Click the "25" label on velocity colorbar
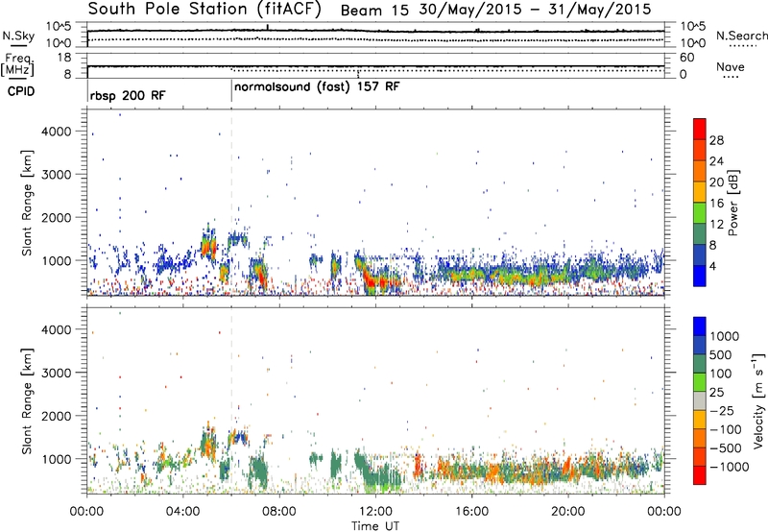 (717, 393)
